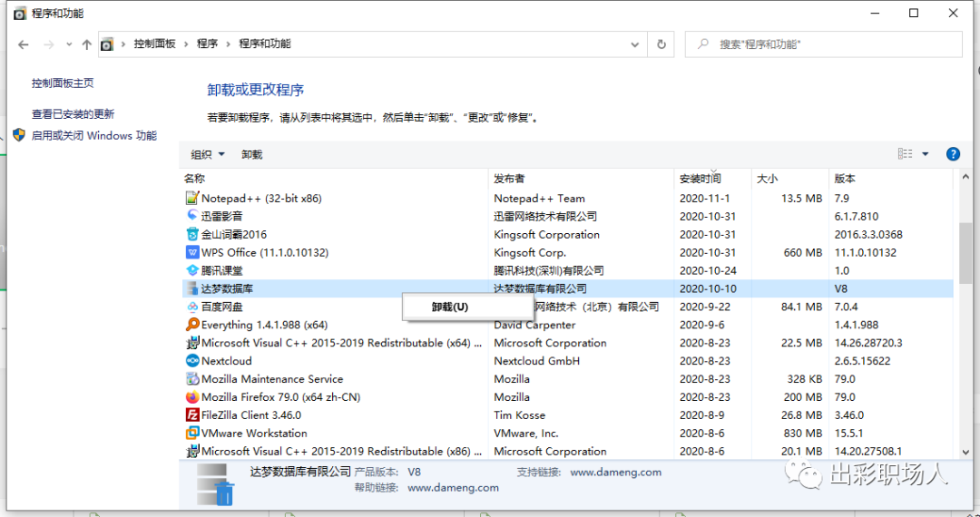The image size is (980, 517).
Task: Click the 腾讯课堂 program icon
Action: (x=192, y=270)
